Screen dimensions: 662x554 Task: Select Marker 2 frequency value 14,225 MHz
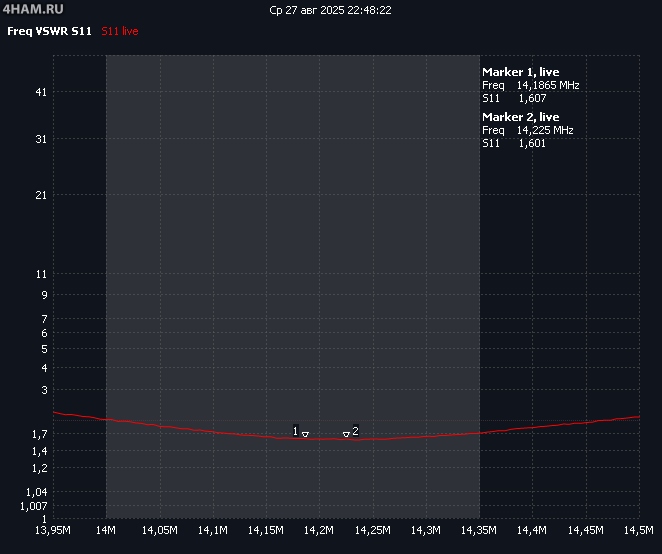(545, 130)
